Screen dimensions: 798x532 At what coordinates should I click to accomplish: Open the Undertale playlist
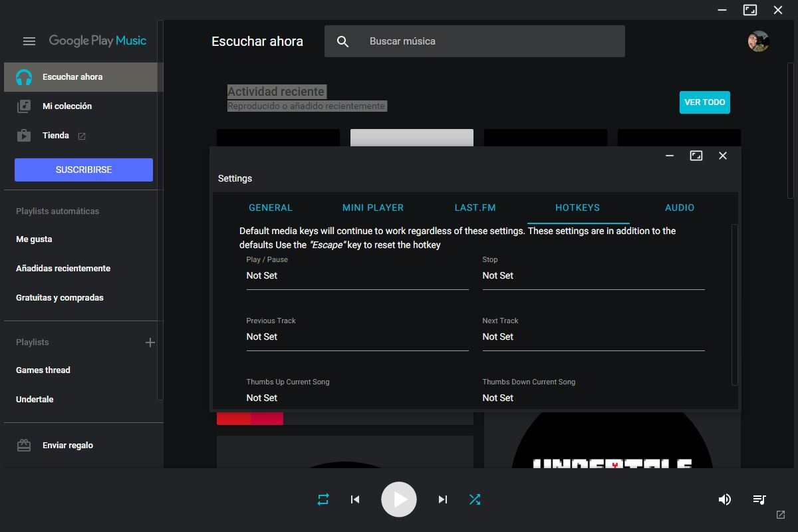coord(35,400)
